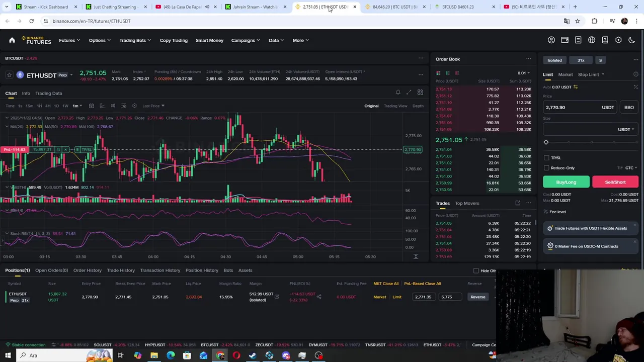Open the settings gear icon in header

tap(618, 40)
